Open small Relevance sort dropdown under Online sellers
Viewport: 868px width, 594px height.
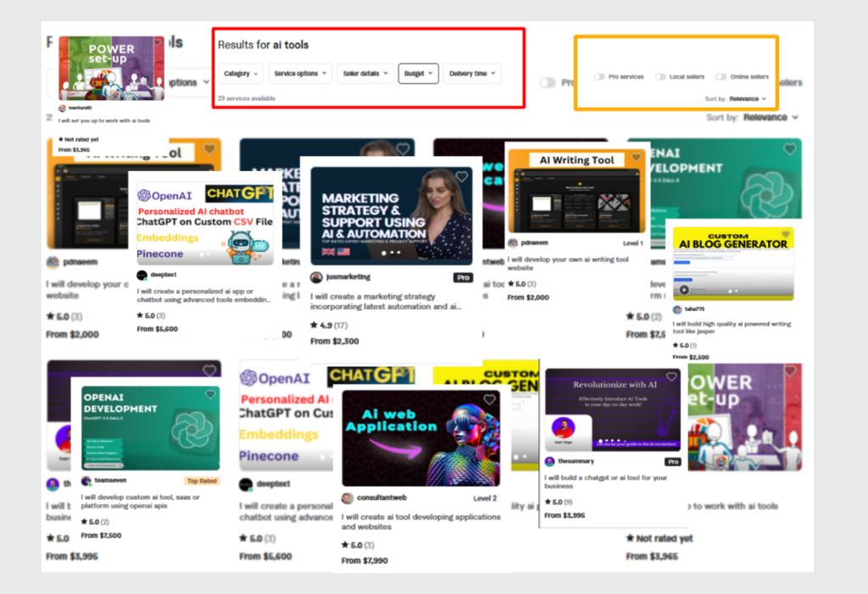tap(748, 98)
